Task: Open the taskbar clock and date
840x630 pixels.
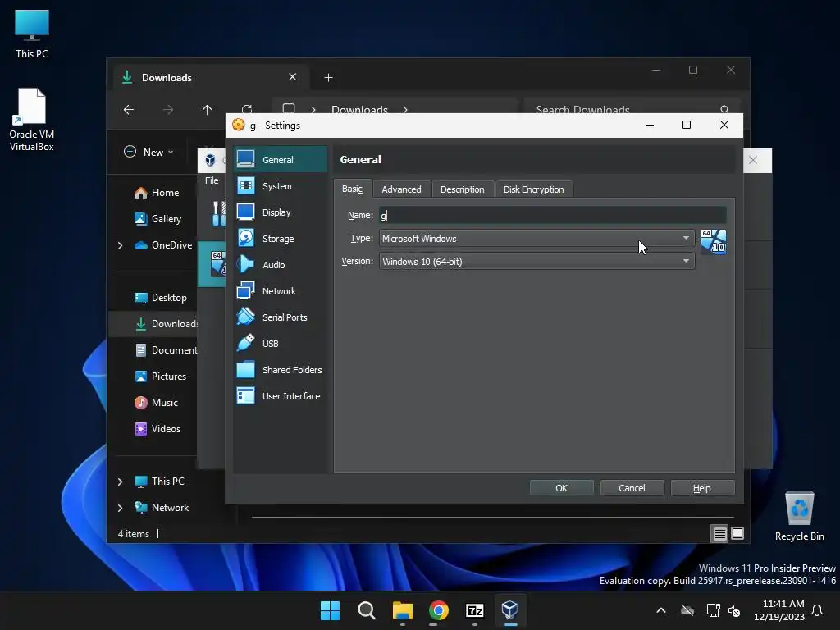Action: [778, 610]
